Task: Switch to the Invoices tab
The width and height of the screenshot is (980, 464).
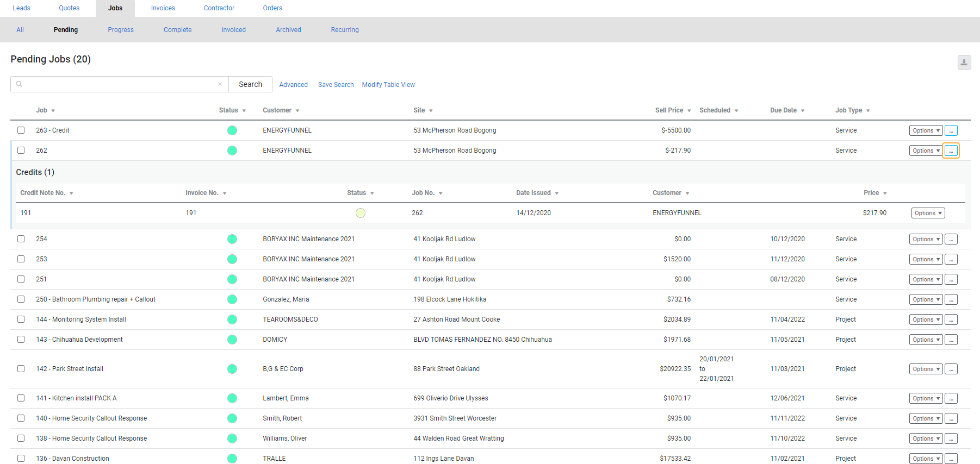Action: 163,8
